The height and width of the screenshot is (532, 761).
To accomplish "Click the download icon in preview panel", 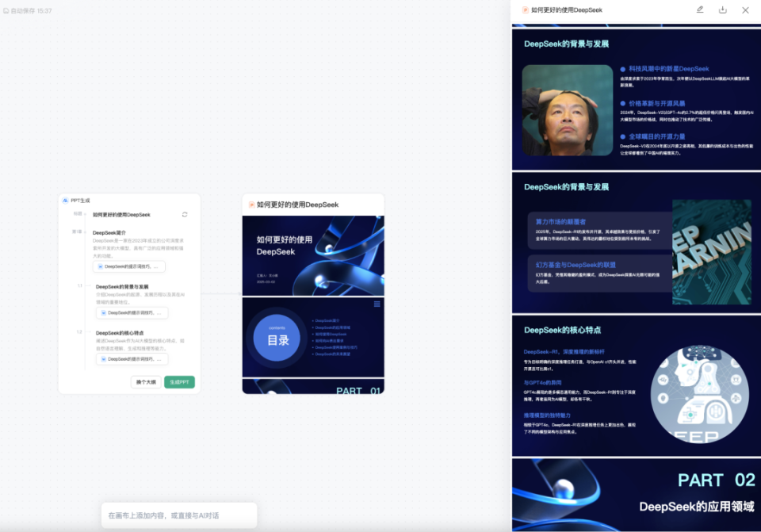I will coord(723,10).
